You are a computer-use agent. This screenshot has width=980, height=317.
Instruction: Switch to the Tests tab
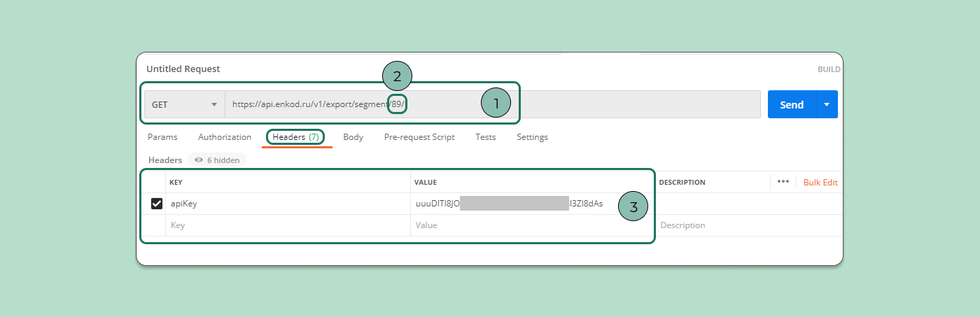tap(486, 137)
